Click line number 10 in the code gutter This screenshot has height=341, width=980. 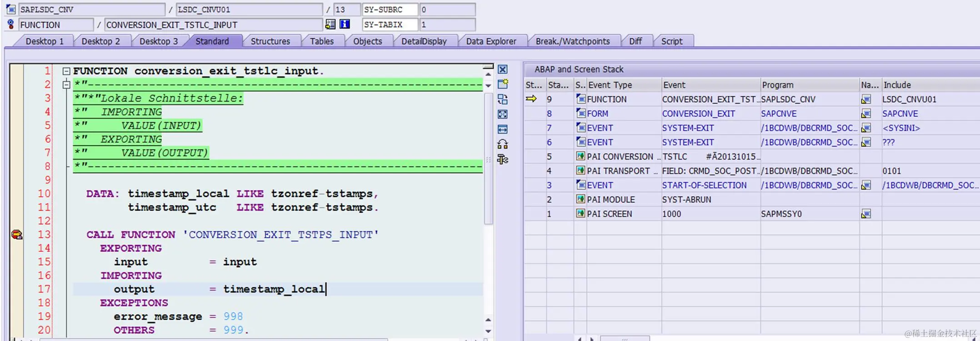tap(44, 194)
